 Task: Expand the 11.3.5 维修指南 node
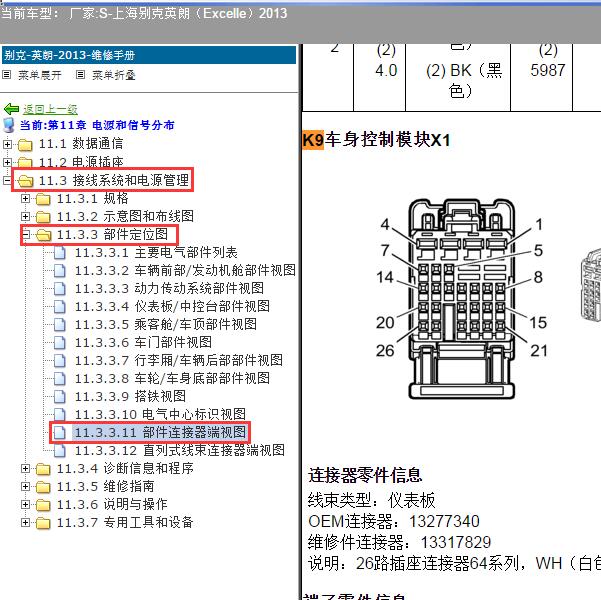[x=25, y=487]
